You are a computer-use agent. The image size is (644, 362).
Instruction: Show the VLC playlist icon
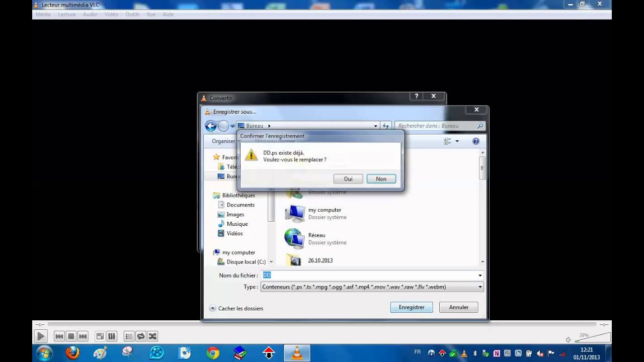[x=129, y=336]
